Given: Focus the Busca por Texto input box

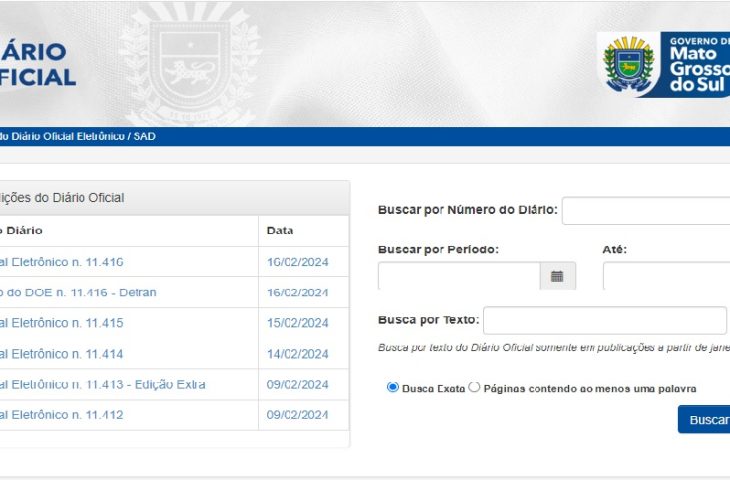Looking at the screenshot, I should pos(604,320).
